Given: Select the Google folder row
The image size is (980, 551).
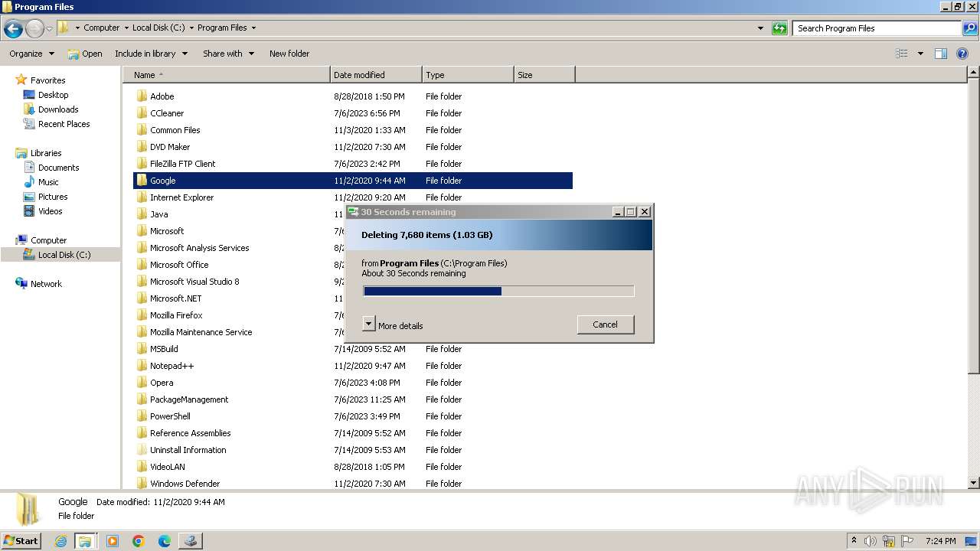Looking at the screenshot, I should tap(353, 181).
